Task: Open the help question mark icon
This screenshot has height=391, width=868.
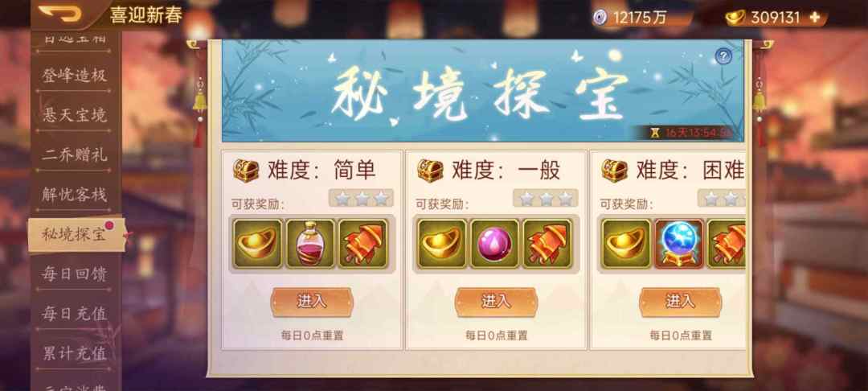Action: 723,56
